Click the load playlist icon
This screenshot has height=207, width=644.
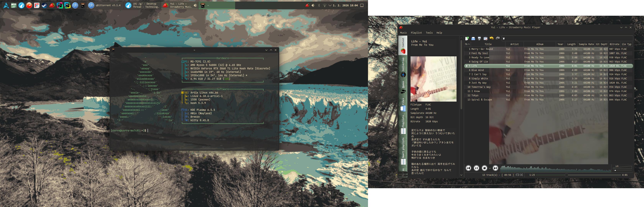(x=473, y=39)
